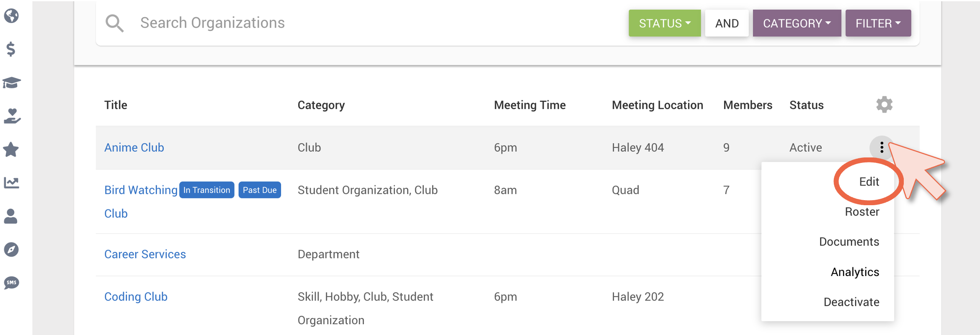Expand the STATUS dropdown

point(665,23)
